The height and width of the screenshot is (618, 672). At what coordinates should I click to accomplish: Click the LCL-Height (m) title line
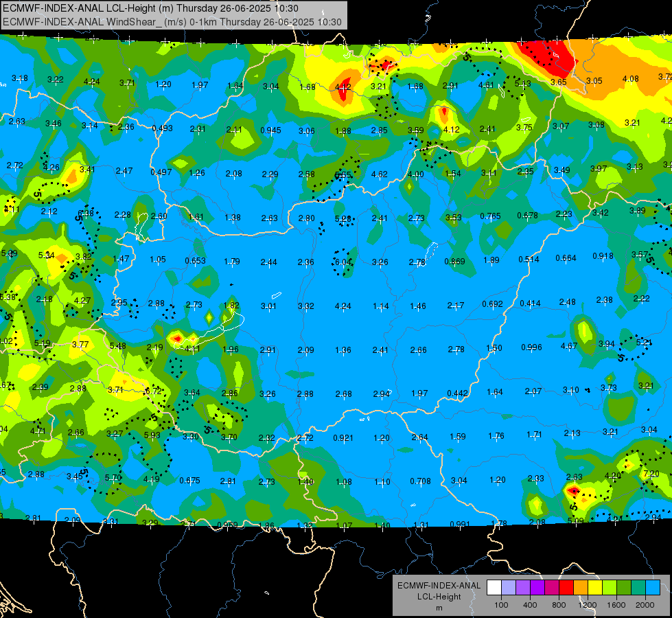(x=150, y=8)
